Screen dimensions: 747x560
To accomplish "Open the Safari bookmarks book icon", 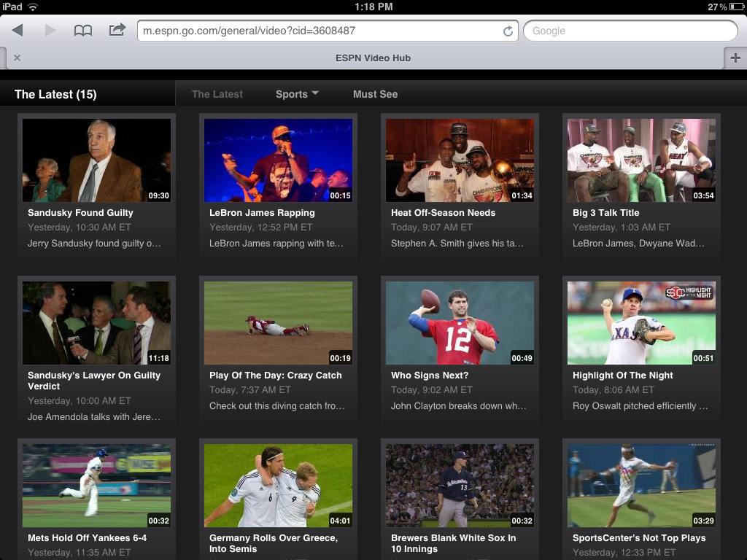I will coord(83,31).
